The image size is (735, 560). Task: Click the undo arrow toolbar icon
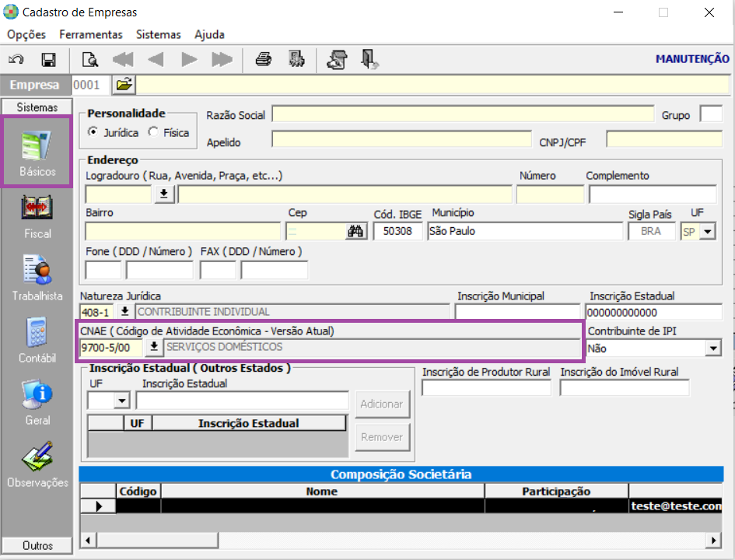pyautogui.click(x=16, y=60)
